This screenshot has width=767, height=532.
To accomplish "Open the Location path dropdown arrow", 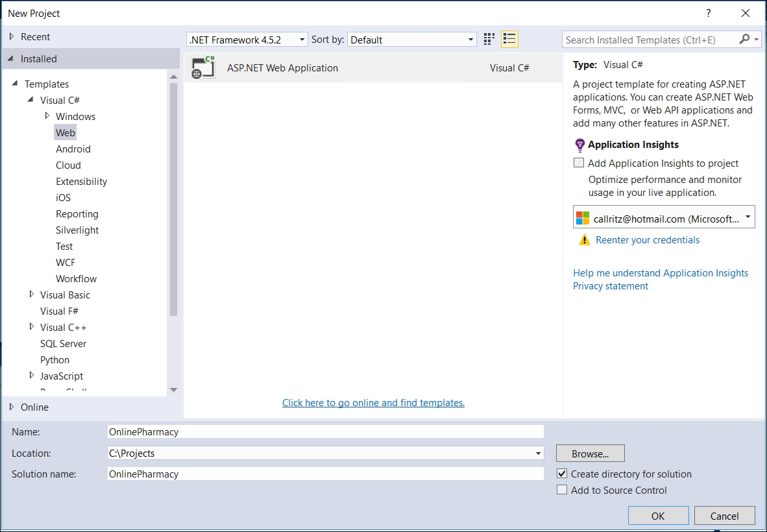I will click(x=539, y=453).
